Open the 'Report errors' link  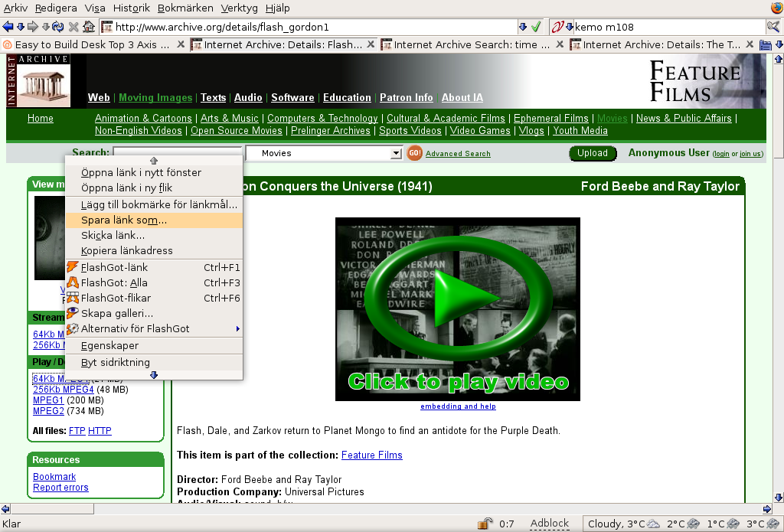pos(60,488)
